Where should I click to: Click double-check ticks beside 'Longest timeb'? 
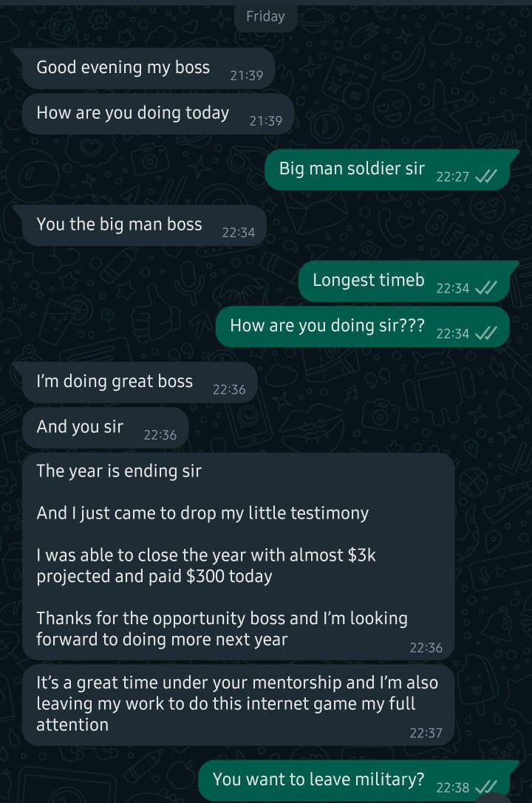[x=485, y=288]
